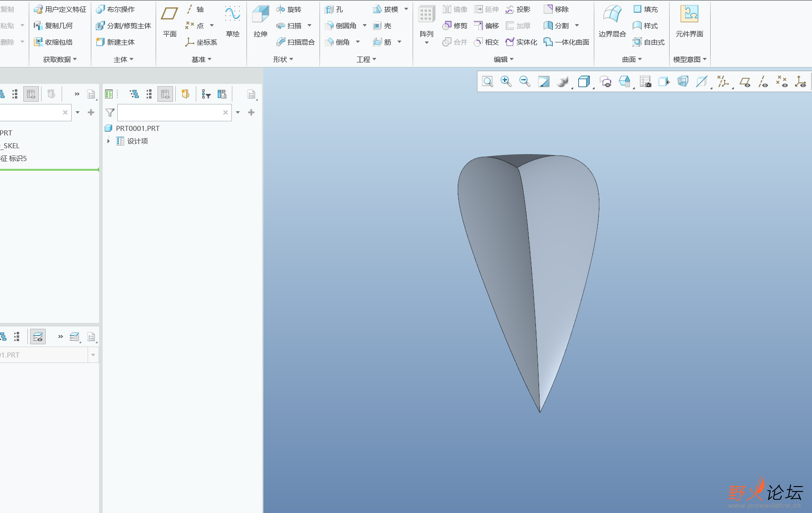Click the 填充 (Fill) surface tool
This screenshot has height=513, width=812.
point(645,9)
